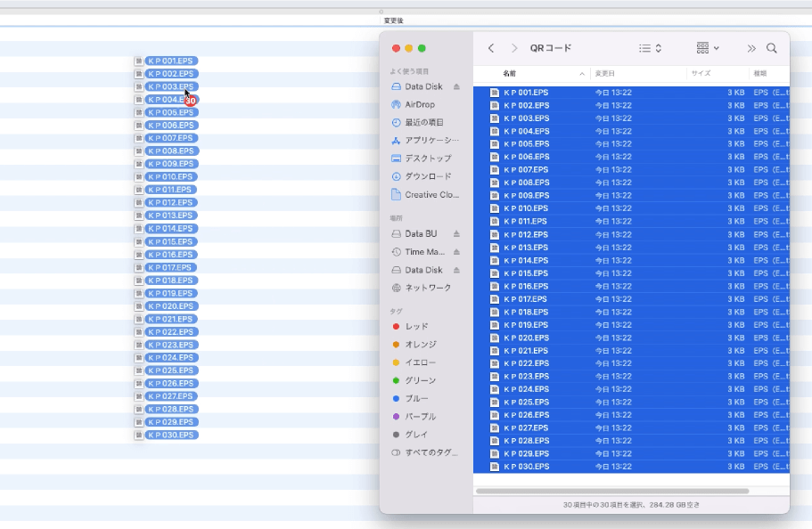Open the group-by dropdown in toolbar
Viewport: 812px width, 529px height.
[708, 48]
